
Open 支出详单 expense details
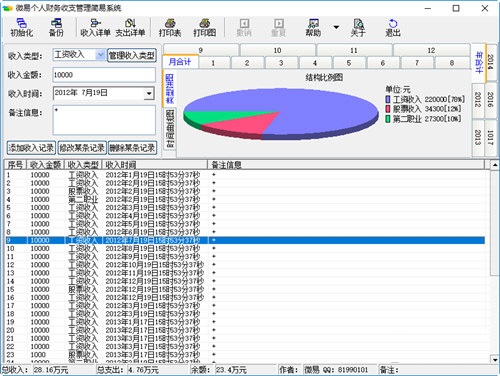[x=130, y=27]
